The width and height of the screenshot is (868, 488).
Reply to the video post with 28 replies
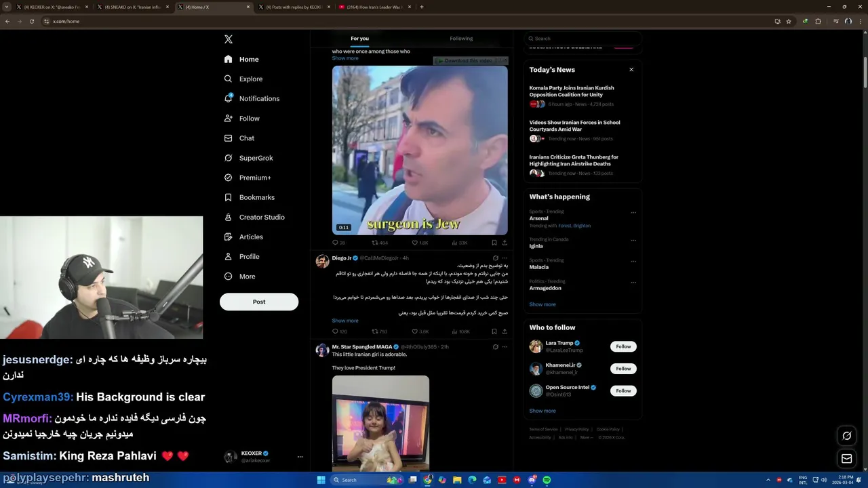(x=338, y=243)
